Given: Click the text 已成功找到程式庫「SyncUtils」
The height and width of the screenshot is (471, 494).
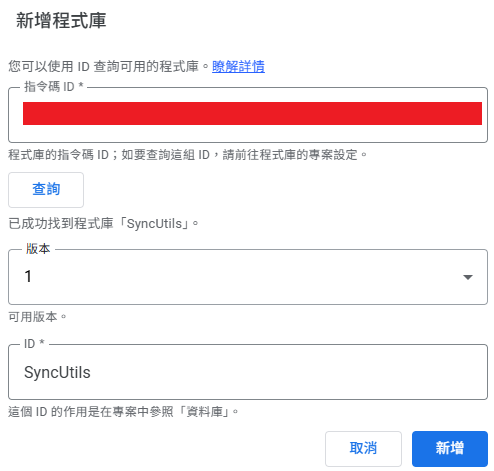Looking at the screenshot, I should [x=103, y=224].
